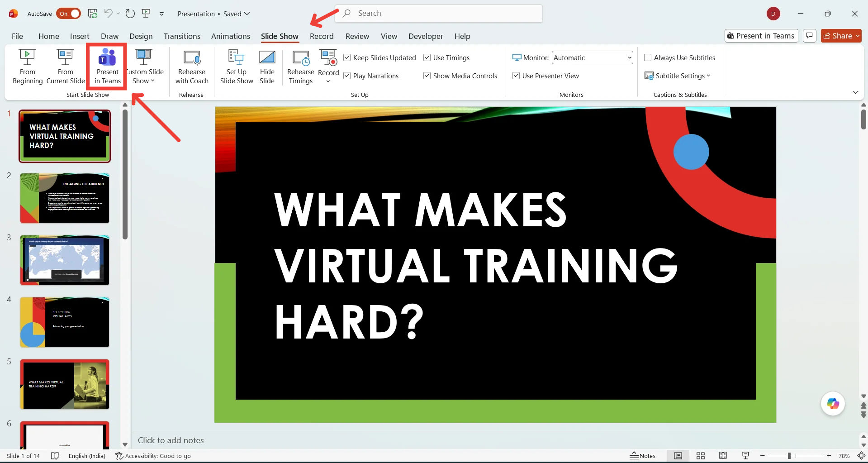Switch to Slide Sorter view icon
This screenshot has width=868, height=463.
coord(701,456)
